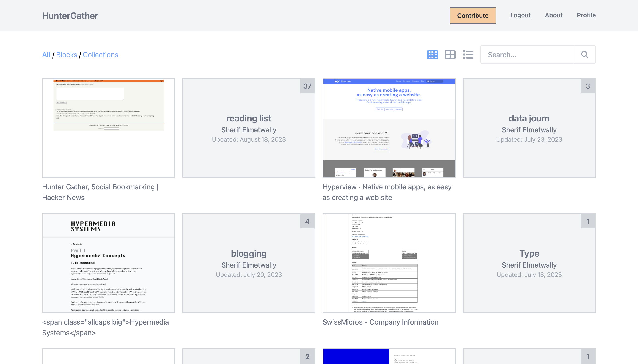This screenshot has height=364, width=638.
Task: Click 'Updated: August 18, 2023' text
Action: [x=249, y=139]
